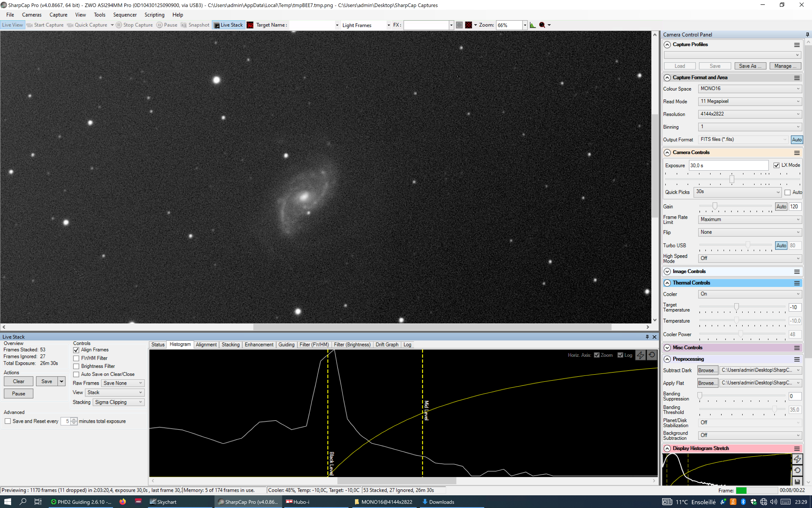Click Browse for Subtract Dark

707,370
